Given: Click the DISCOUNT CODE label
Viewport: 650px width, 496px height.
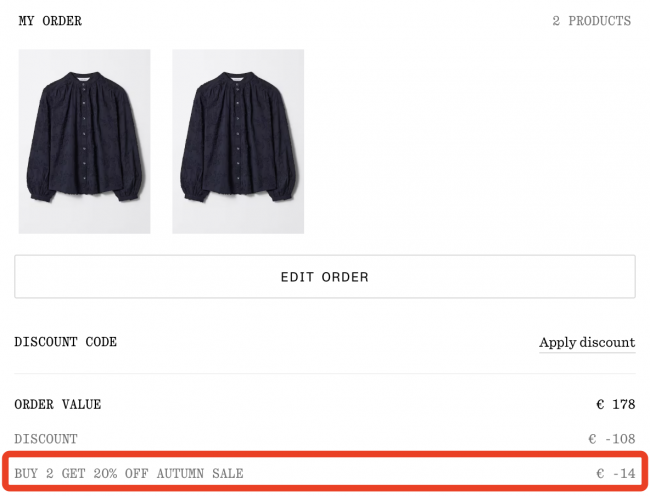Looking at the screenshot, I should click(x=65, y=342).
